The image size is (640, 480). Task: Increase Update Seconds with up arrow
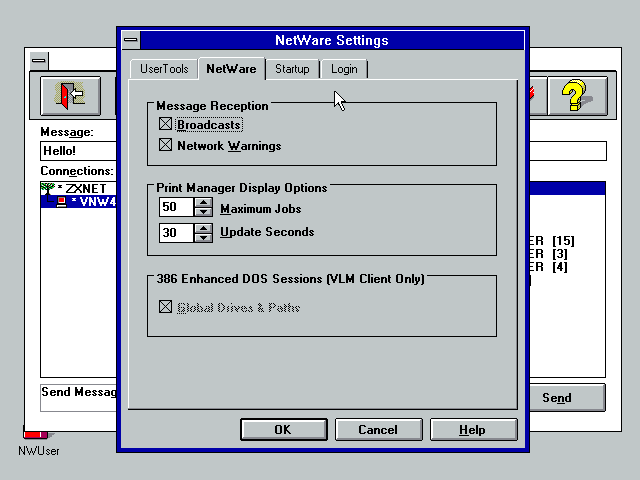click(x=203, y=228)
